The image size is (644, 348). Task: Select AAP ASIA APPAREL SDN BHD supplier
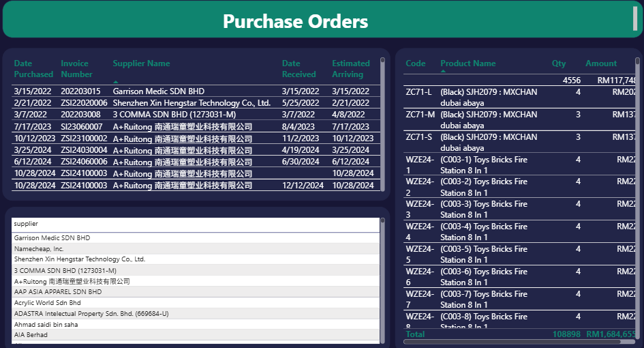click(196, 291)
